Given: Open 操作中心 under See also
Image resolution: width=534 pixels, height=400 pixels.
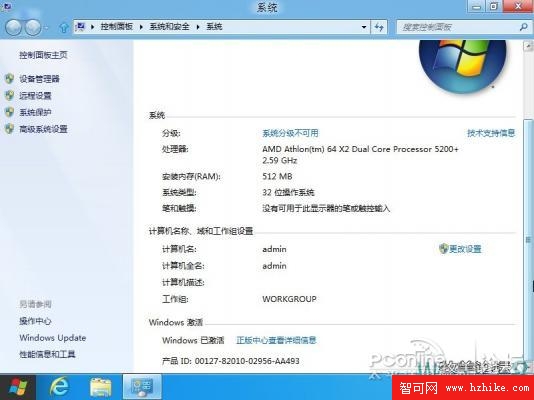Looking at the screenshot, I should point(35,321).
